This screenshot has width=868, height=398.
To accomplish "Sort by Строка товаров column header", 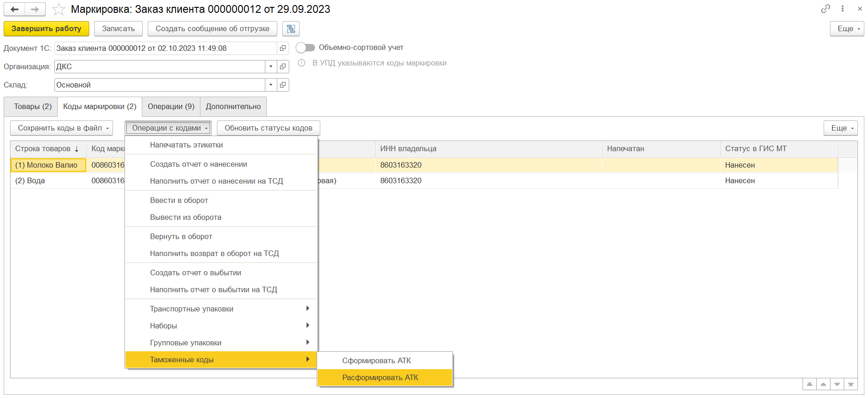I will pos(48,149).
